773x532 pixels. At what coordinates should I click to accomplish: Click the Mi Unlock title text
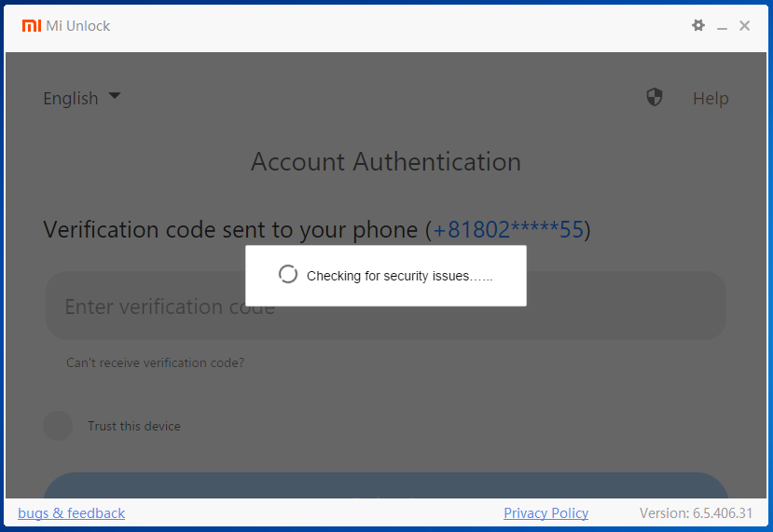tap(78, 25)
